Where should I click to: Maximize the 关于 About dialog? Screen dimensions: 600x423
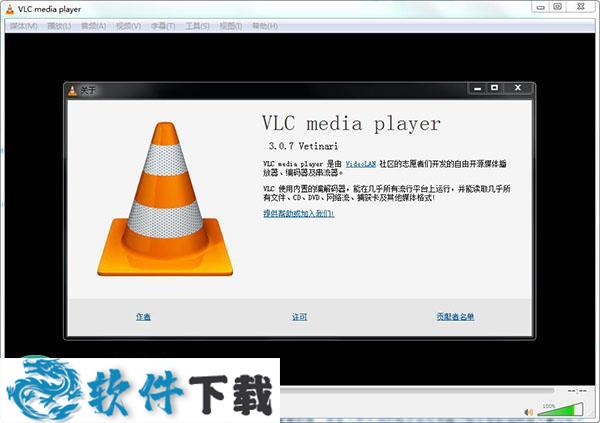[494, 88]
